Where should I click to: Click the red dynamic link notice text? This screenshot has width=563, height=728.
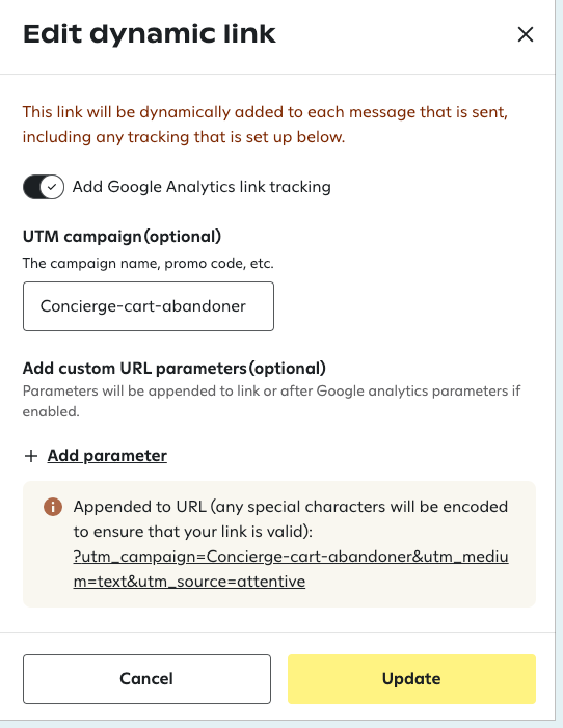265,124
